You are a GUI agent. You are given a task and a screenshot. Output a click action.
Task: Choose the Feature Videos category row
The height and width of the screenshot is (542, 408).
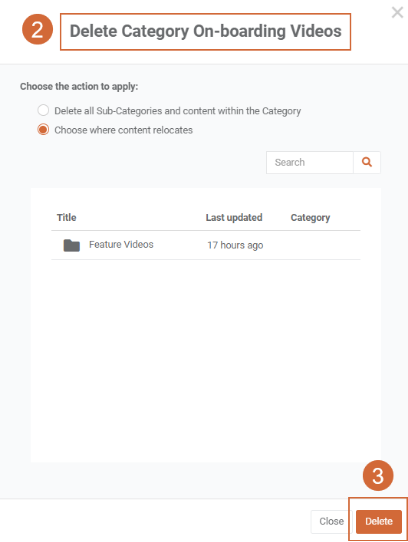click(206, 245)
